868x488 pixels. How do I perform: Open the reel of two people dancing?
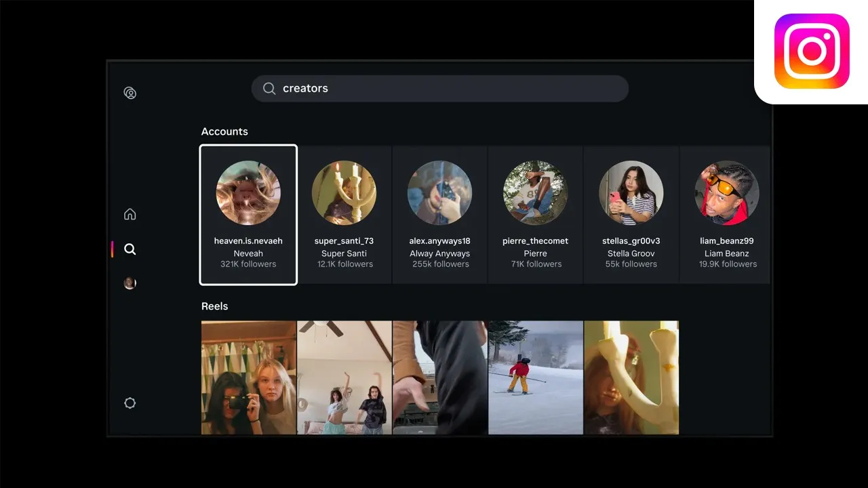(x=344, y=378)
